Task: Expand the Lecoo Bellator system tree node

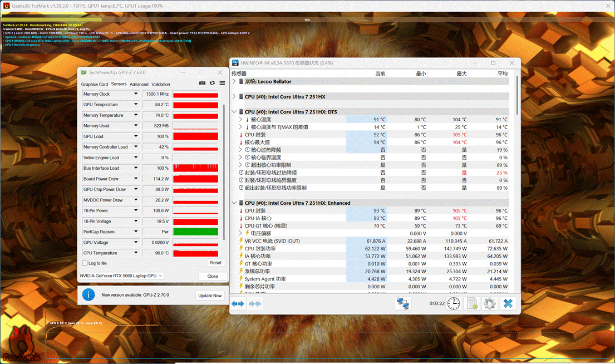Action: pos(234,81)
